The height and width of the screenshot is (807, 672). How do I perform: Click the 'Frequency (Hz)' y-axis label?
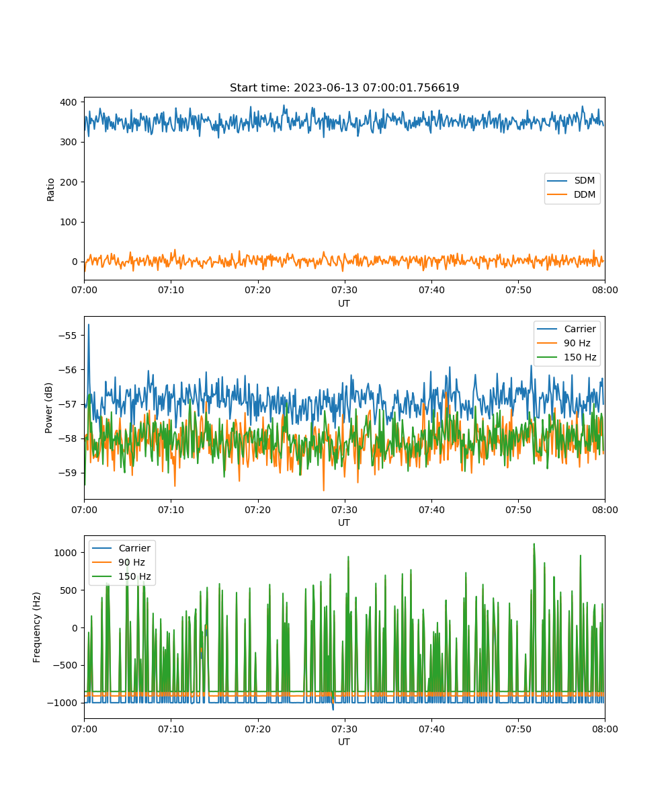pos(37,627)
